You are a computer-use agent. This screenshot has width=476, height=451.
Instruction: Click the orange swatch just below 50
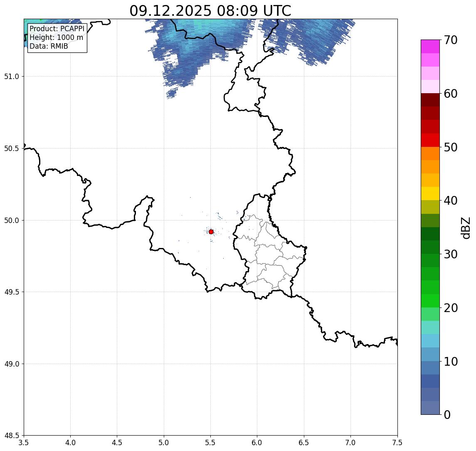(x=430, y=154)
